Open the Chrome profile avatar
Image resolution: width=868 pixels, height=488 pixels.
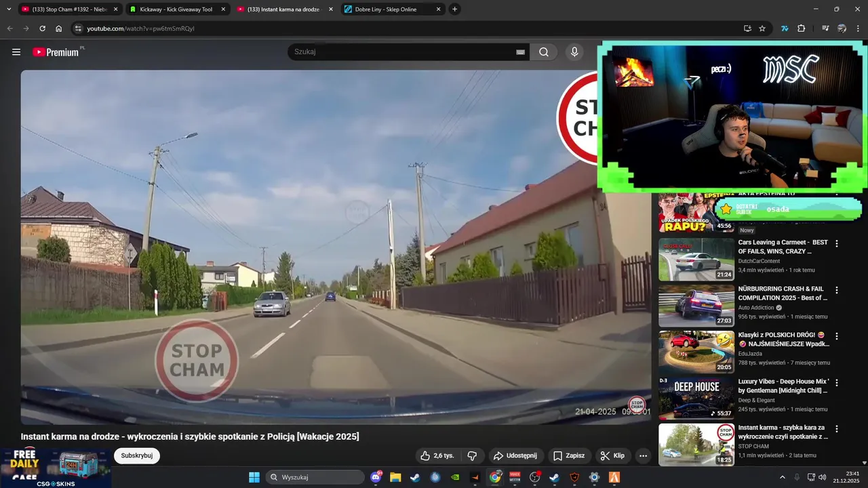click(x=842, y=28)
